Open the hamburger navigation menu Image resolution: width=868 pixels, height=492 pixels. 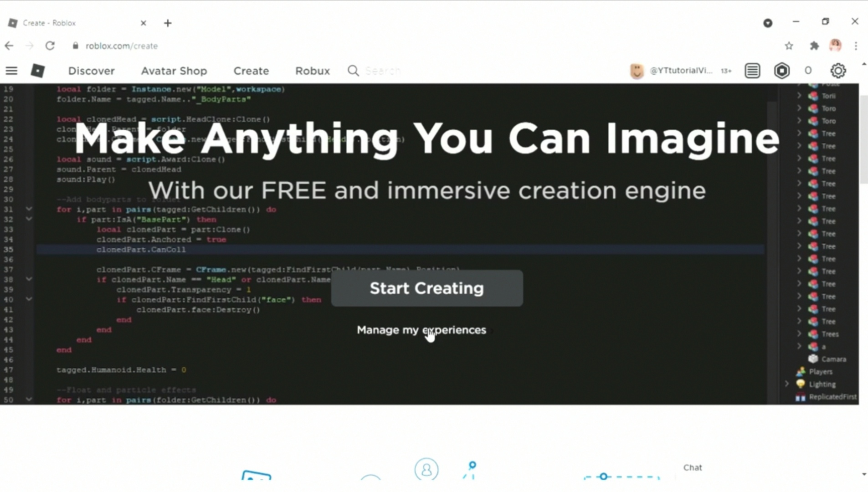coord(11,71)
